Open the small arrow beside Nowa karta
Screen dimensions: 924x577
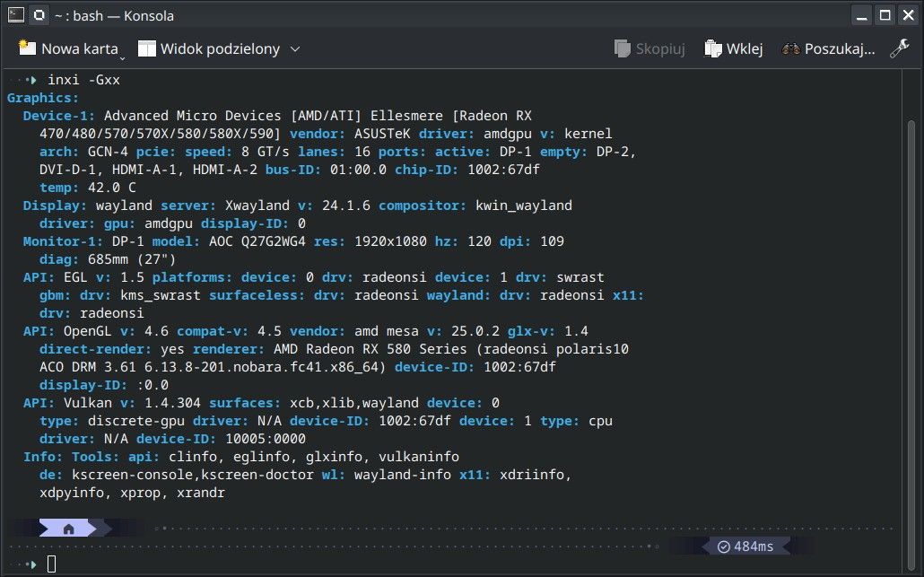[123, 57]
